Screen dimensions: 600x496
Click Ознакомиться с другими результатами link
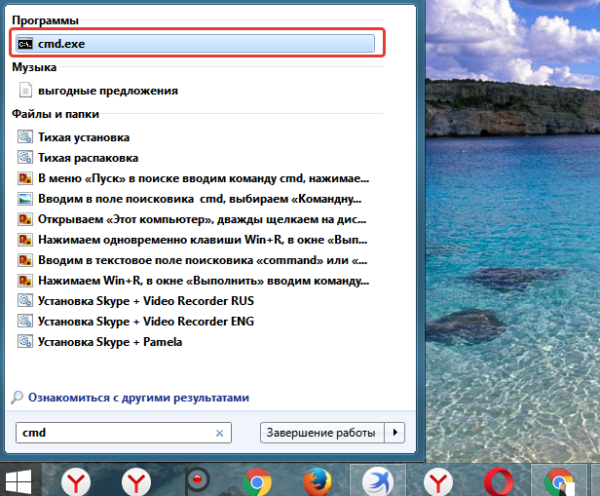pos(139,398)
